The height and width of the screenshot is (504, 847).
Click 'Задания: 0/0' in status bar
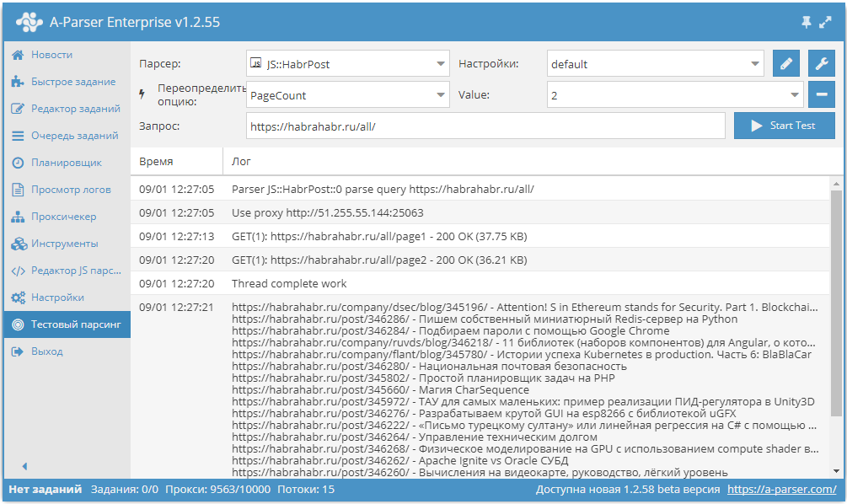click(124, 490)
